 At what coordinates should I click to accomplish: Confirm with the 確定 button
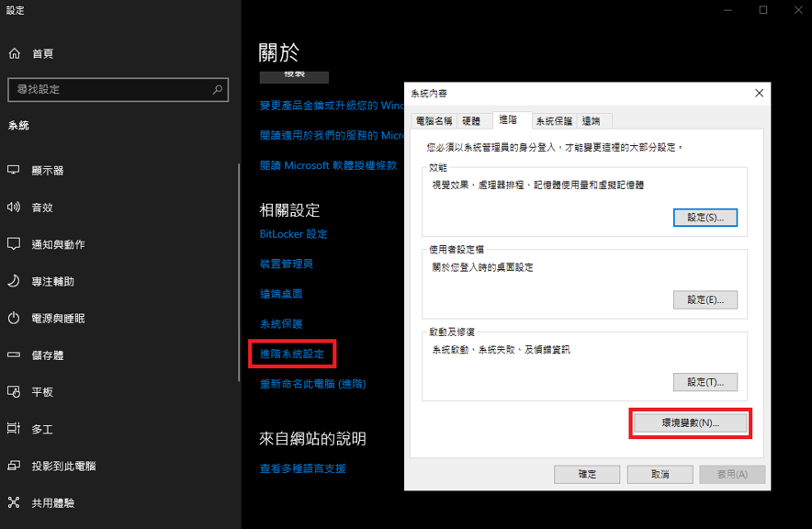587,474
